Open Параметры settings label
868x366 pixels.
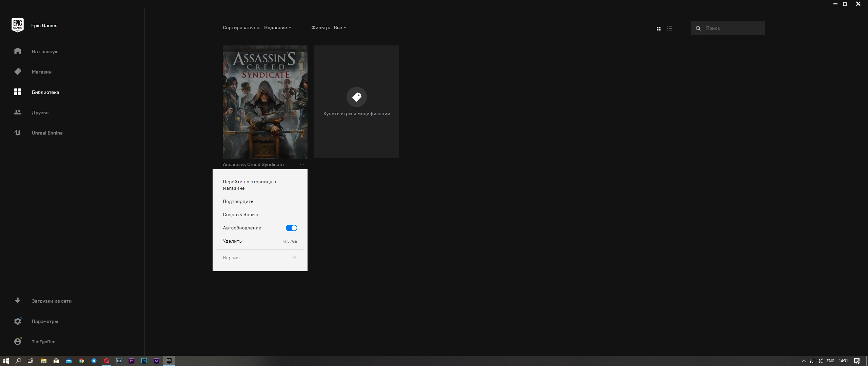[45, 321]
